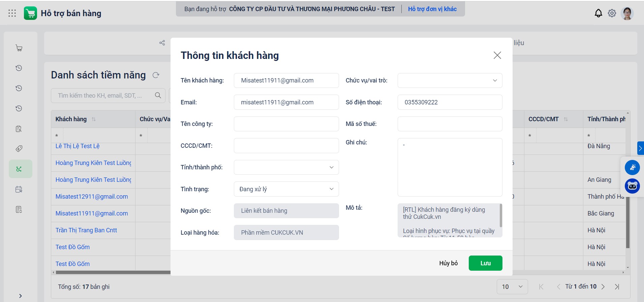This screenshot has width=644, height=302.
Task: Click the search magnifier icon
Action: click(158, 96)
